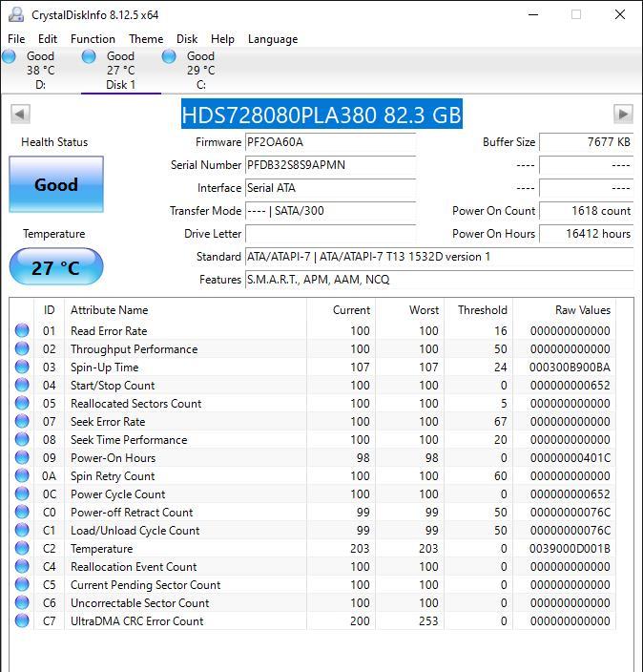Viewport: 643px width, 672px height.
Task: Open the Function menu
Action: coord(93,39)
